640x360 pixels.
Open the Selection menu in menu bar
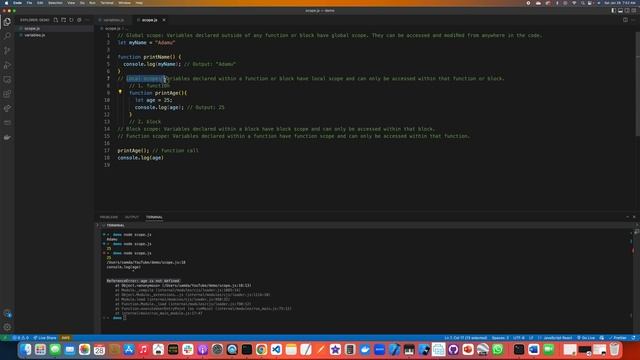[x=56, y=3]
